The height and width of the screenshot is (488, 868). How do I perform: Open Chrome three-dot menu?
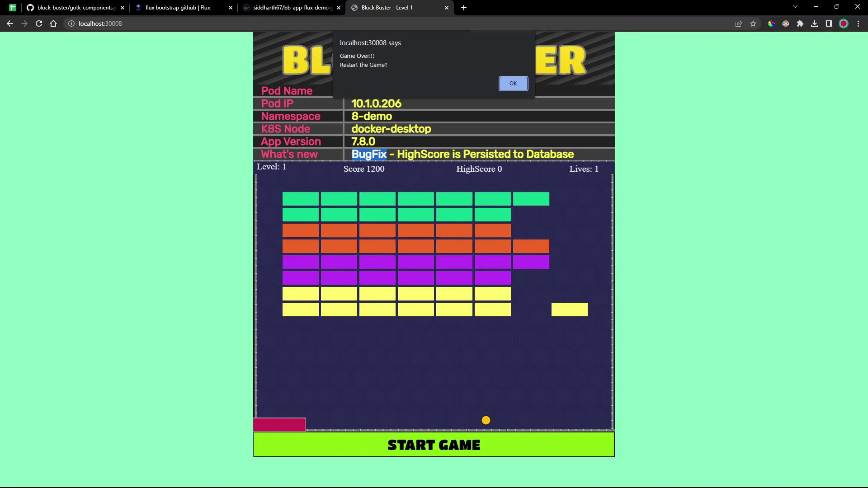858,23
